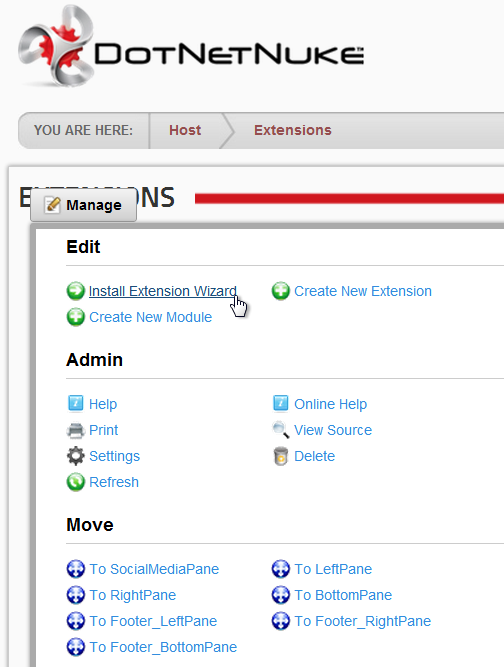
Task: Move module To Footer_RightPane
Action: (362, 621)
